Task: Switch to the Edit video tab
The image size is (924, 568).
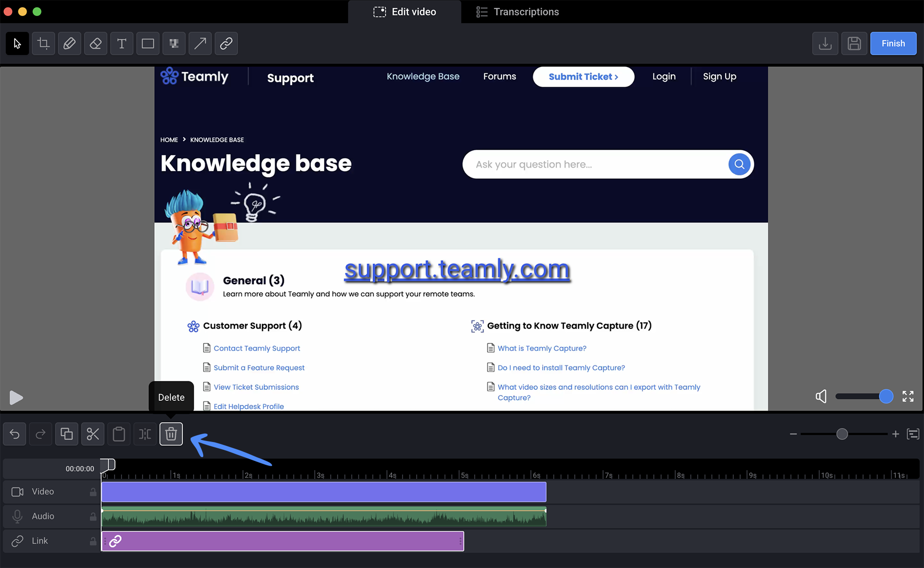Action: tap(405, 12)
